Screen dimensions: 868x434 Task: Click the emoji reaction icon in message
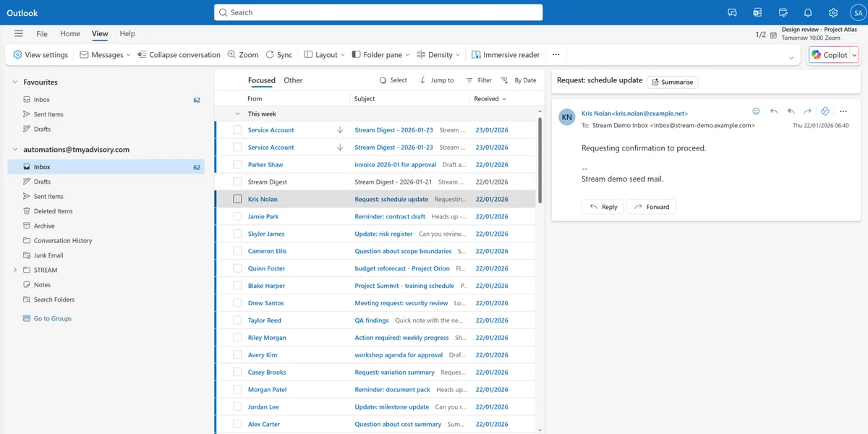(x=756, y=111)
